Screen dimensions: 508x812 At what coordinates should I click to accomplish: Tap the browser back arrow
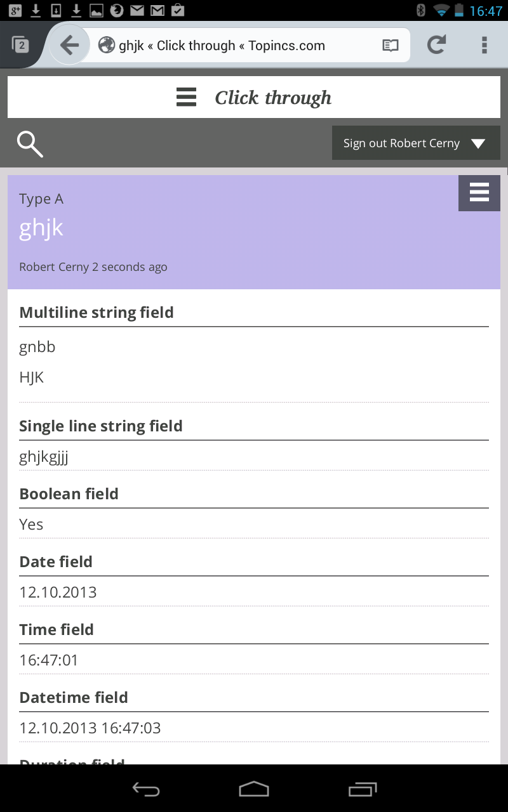(x=69, y=45)
